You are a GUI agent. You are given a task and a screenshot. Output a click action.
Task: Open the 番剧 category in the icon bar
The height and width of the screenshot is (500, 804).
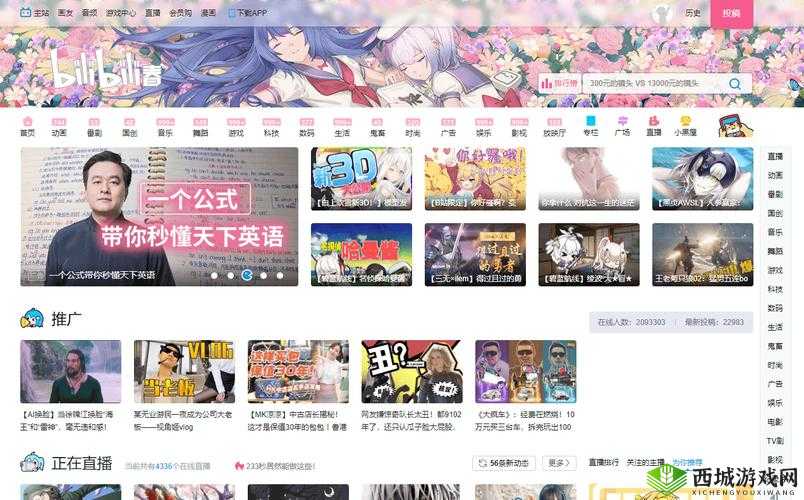pyautogui.click(x=94, y=127)
